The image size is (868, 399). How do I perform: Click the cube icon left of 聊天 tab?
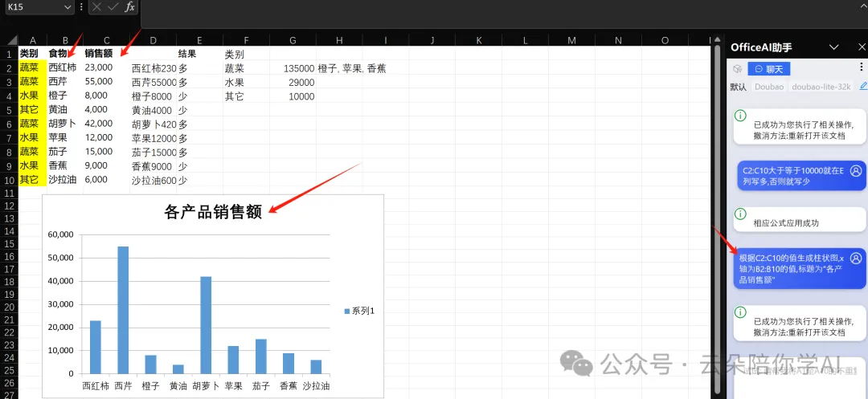coord(737,68)
